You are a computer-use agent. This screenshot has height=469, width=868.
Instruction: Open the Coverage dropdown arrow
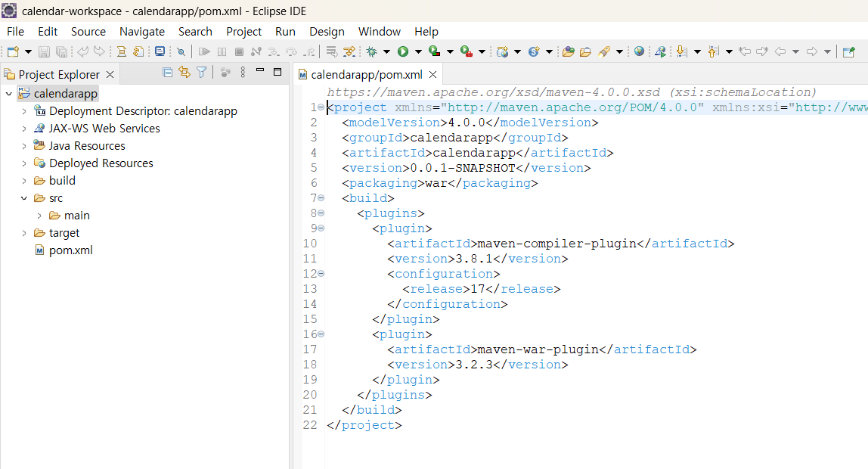[x=450, y=52]
